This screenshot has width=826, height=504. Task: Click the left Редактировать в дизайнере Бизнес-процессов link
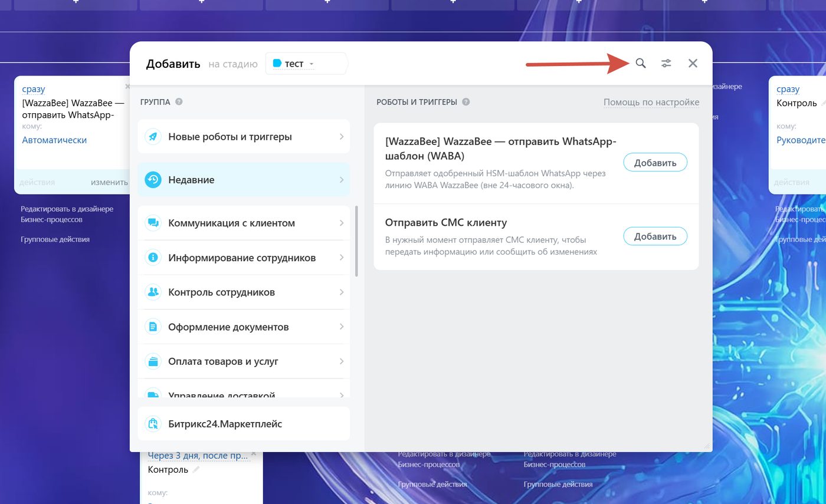coord(67,214)
